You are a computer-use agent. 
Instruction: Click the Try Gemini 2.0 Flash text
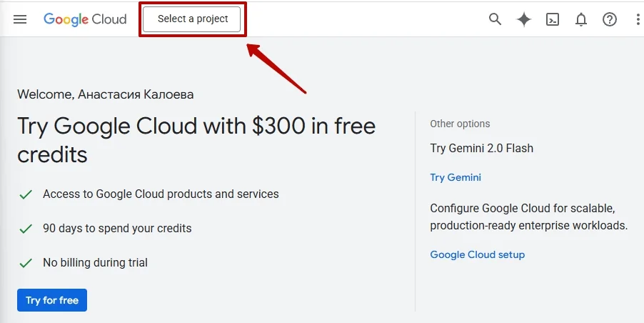click(x=481, y=149)
